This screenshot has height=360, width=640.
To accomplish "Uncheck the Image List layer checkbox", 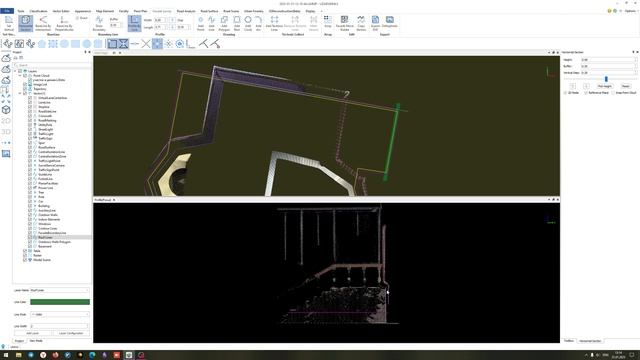I will click(x=25, y=84).
